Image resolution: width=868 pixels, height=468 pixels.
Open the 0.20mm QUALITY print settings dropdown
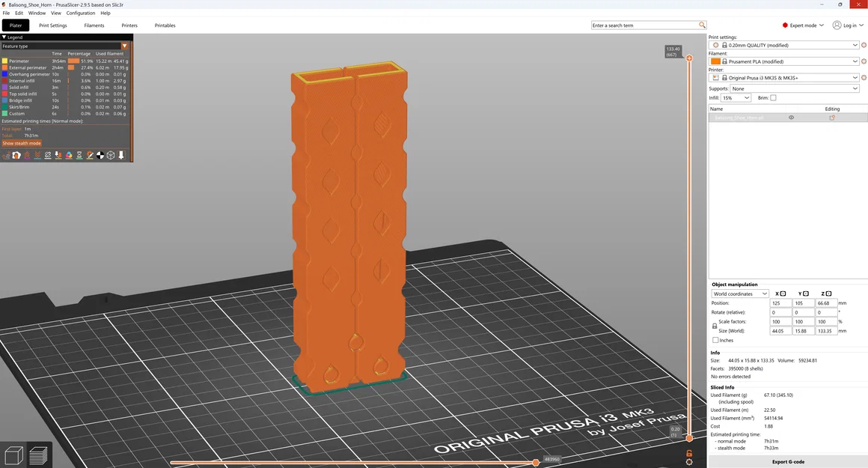(x=784, y=46)
